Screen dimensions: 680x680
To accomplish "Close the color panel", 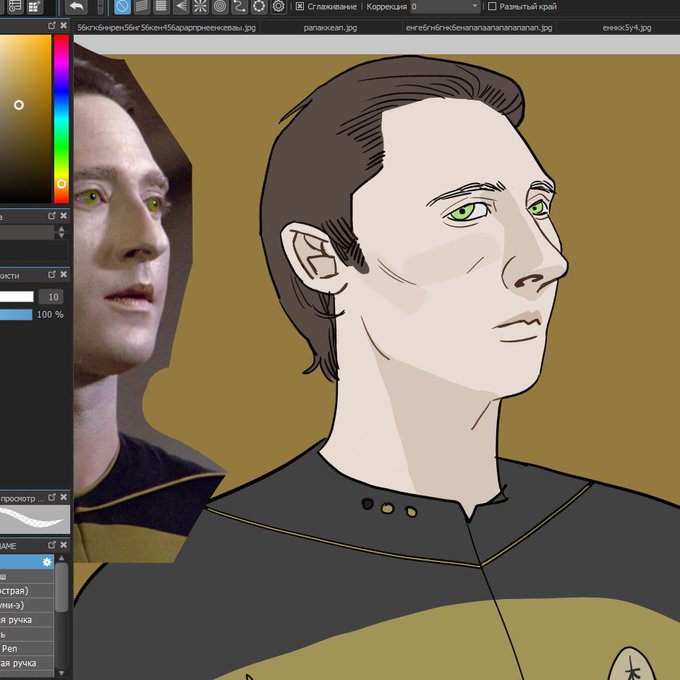I will coord(64,26).
